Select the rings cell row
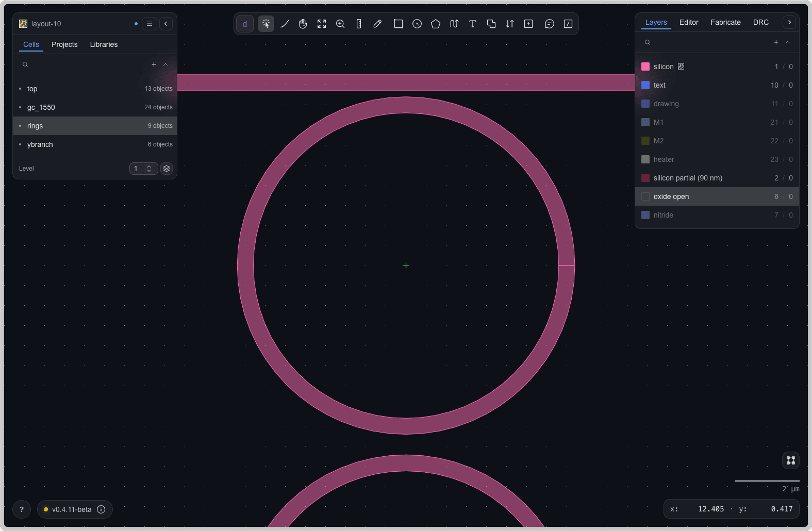This screenshot has width=812, height=531. point(95,126)
